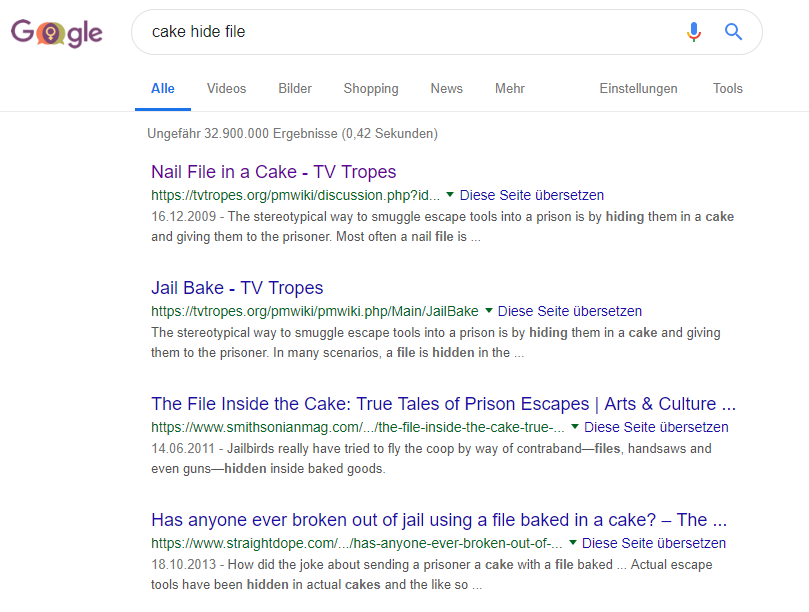This screenshot has width=809, height=612.
Task: Open "The File Inside the Cake" result
Action: [443, 404]
